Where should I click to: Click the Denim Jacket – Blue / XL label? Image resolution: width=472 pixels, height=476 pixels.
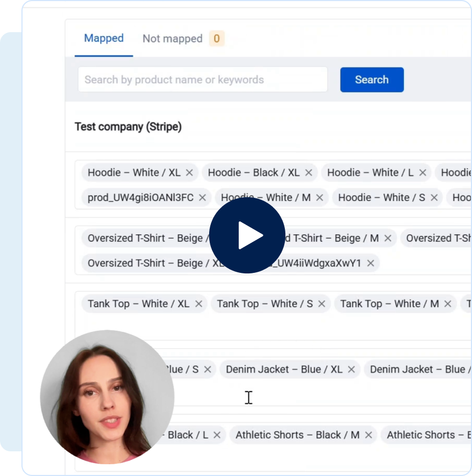tap(284, 369)
